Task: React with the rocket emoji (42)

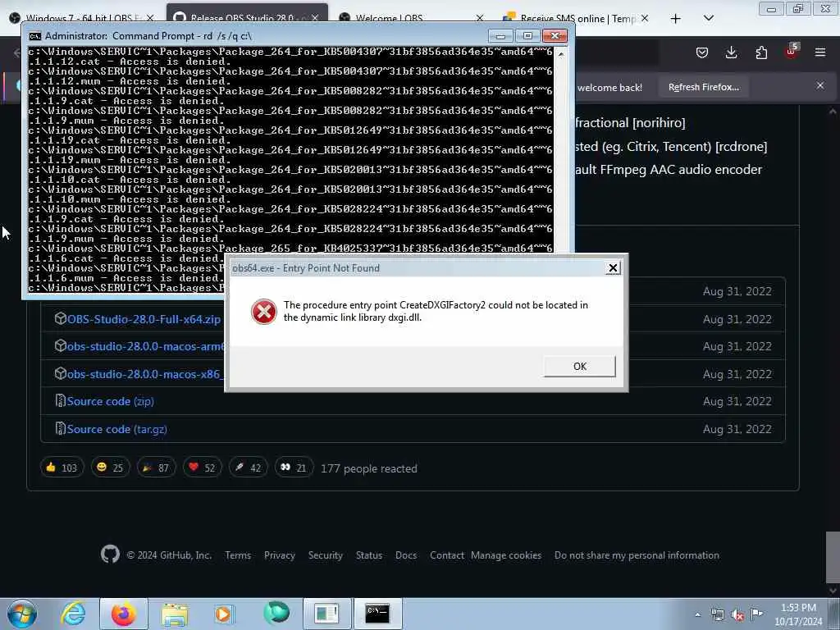Action: pyautogui.click(x=248, y=468)
